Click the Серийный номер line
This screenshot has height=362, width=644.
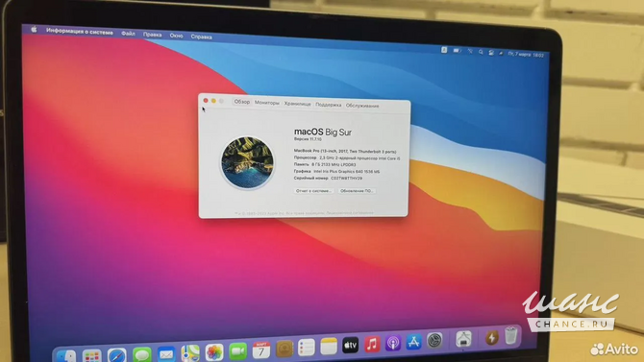coord(328,179)
